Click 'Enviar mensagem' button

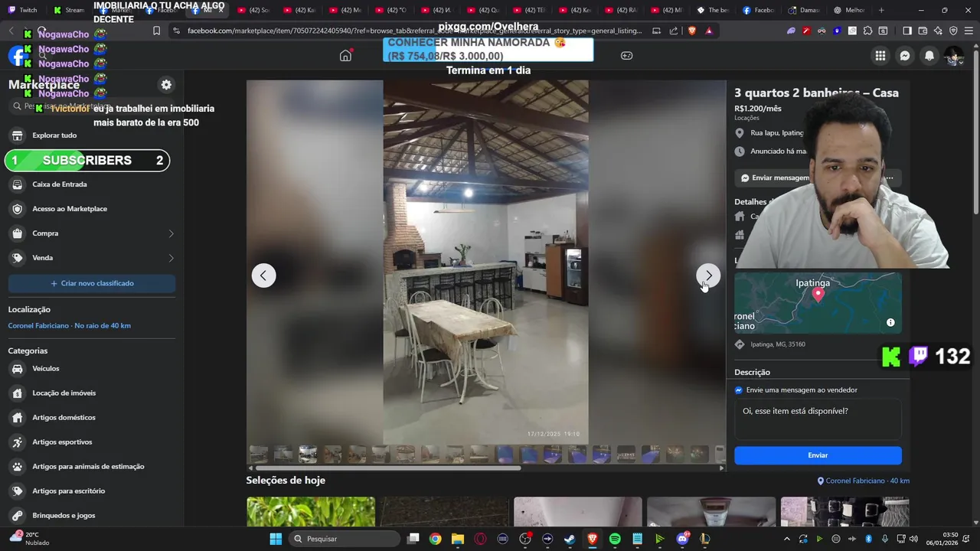coord(774,178)
